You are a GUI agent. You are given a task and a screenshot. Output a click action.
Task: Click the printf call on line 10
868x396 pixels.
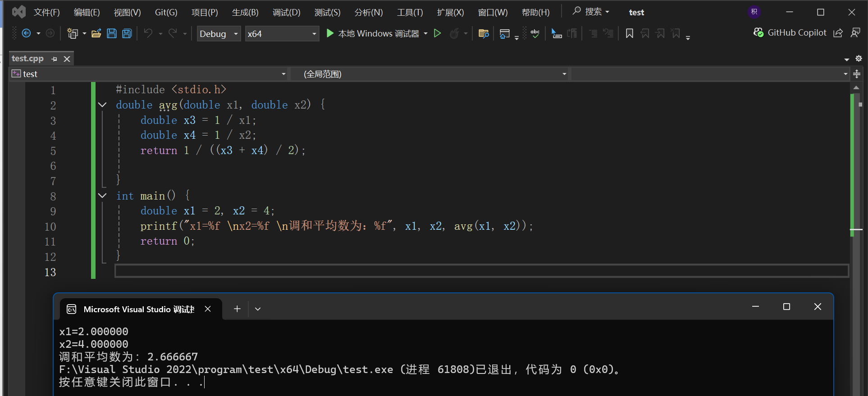point(159,226)
